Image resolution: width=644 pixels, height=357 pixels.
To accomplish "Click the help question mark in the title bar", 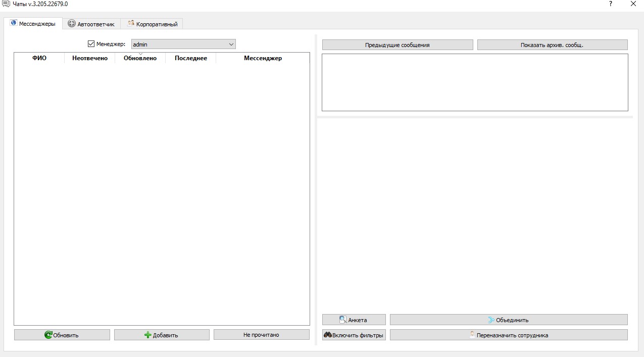I will pos(611,4).
